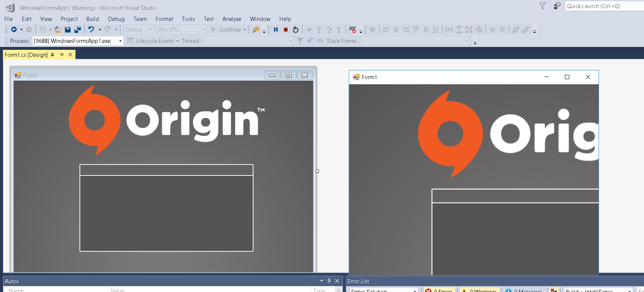Toggle auto-hide pin on Autos panel
Image resolution: width=644 pixels, height=292 pixels.
(329, 281)
